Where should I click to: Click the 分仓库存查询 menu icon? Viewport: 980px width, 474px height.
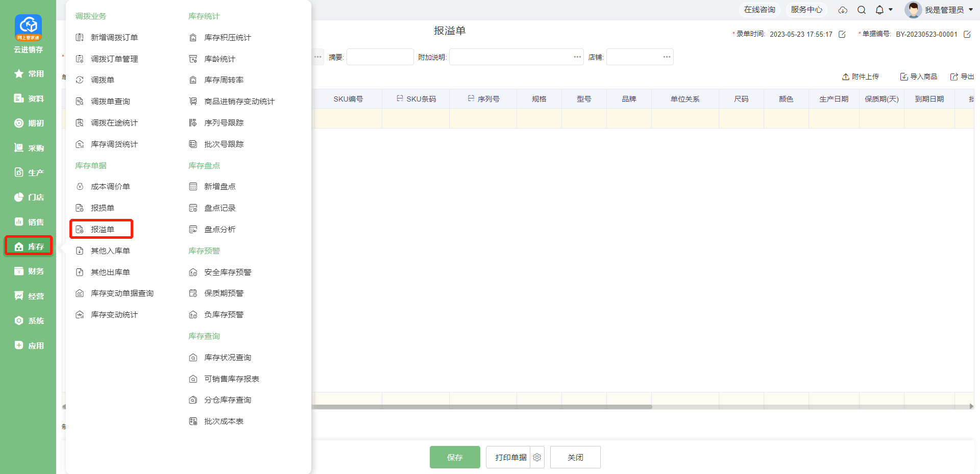[193, 400]
